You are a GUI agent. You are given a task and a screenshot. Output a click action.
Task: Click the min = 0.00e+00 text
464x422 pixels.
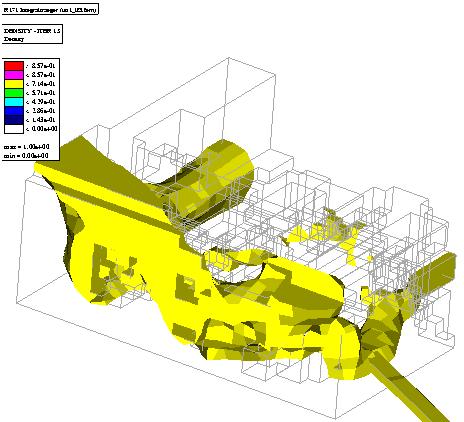pyautogui.click(x=26, y=156)
